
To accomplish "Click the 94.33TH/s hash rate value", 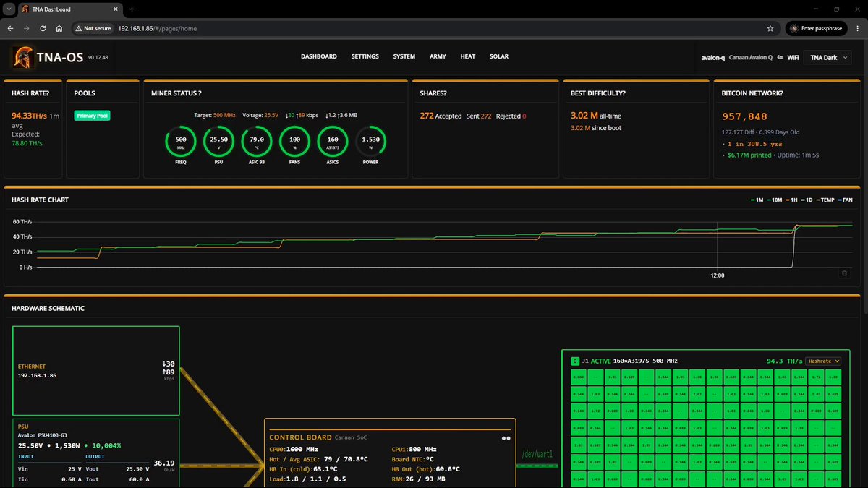I will pos(30,116).
